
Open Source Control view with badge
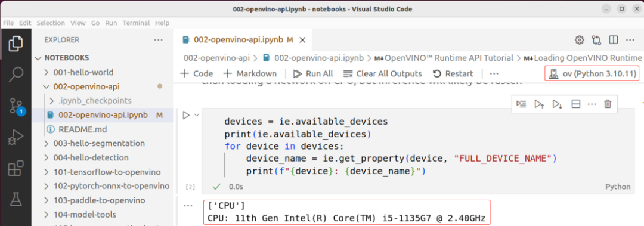17,106
